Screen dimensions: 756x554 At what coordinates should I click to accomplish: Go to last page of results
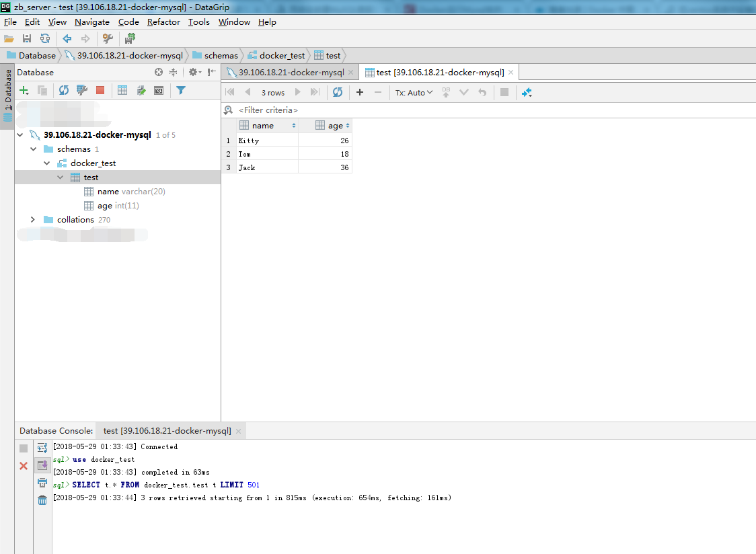click(x=315, y=92)
